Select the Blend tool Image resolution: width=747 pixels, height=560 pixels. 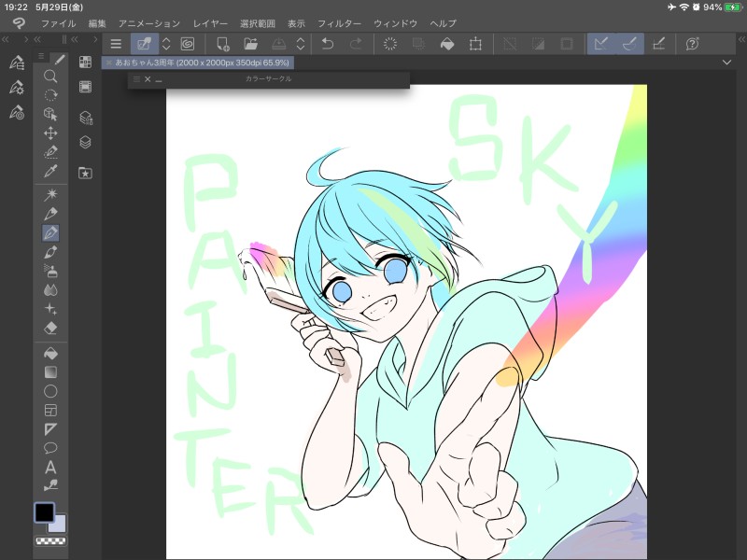click(50, 290)
